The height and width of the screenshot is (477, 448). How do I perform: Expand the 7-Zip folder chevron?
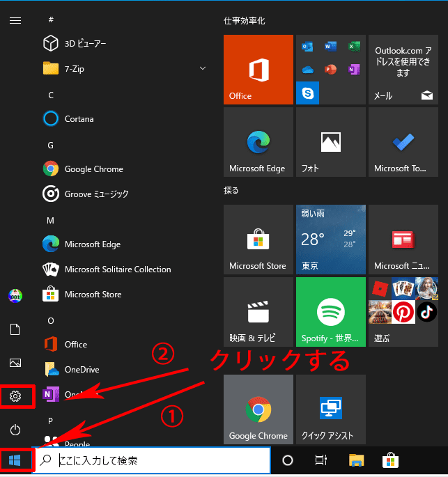coord(203,68)
